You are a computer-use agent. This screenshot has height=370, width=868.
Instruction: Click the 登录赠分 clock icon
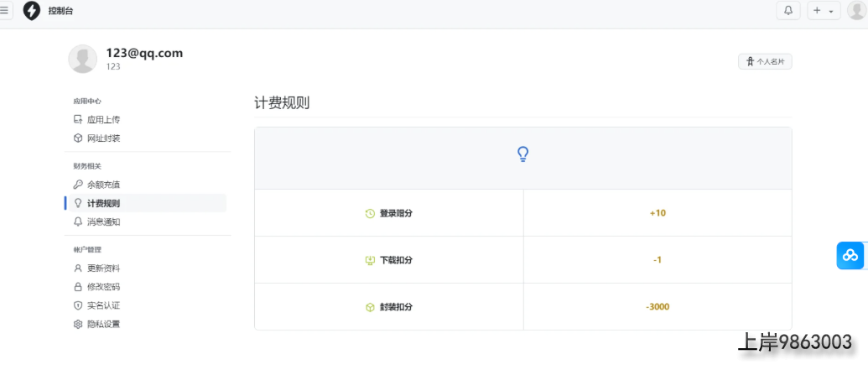tap(370, 213)
